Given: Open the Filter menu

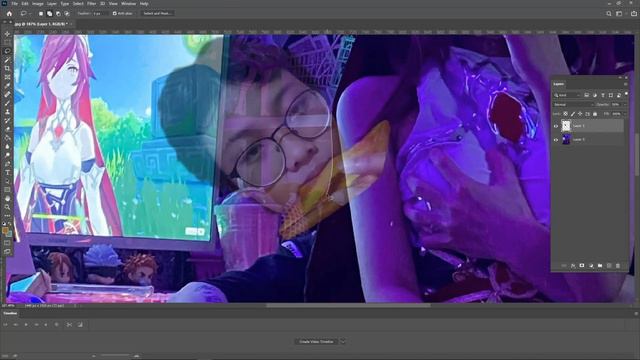Looking at the screenshot, I should click(91, 4).
